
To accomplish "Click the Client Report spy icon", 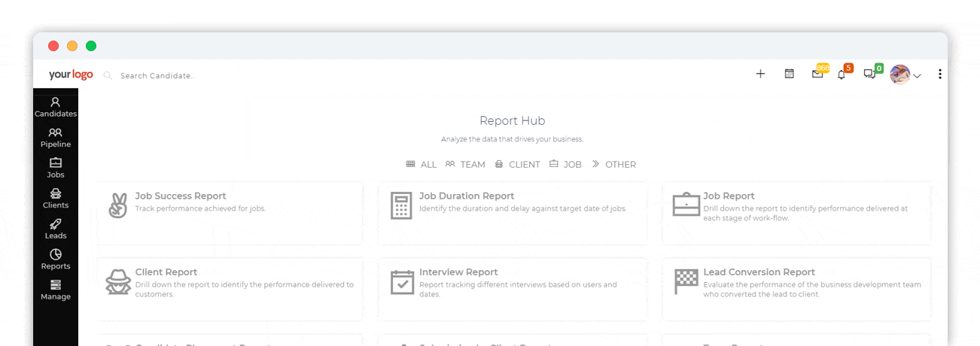I will click(x=117, y=282).
